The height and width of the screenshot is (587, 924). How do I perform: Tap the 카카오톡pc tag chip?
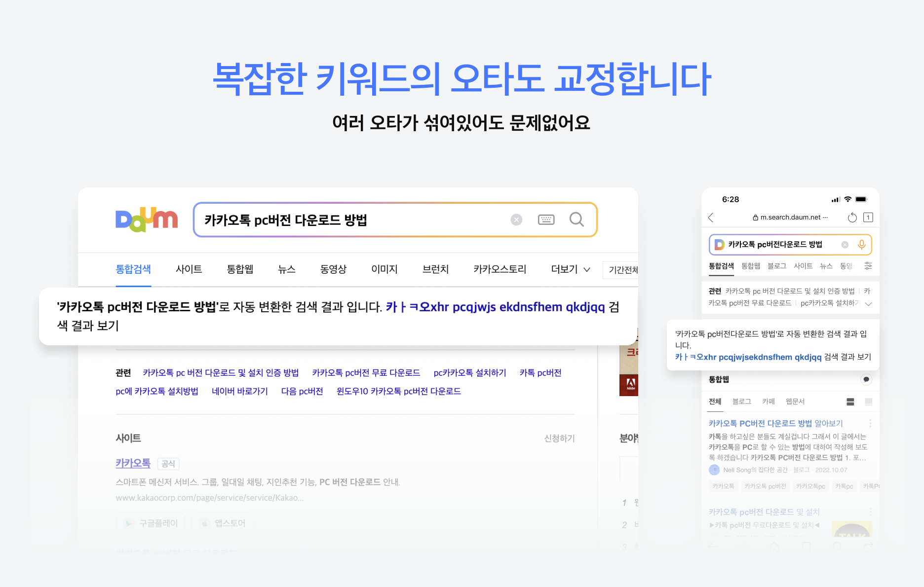click(x=810, y=486)
